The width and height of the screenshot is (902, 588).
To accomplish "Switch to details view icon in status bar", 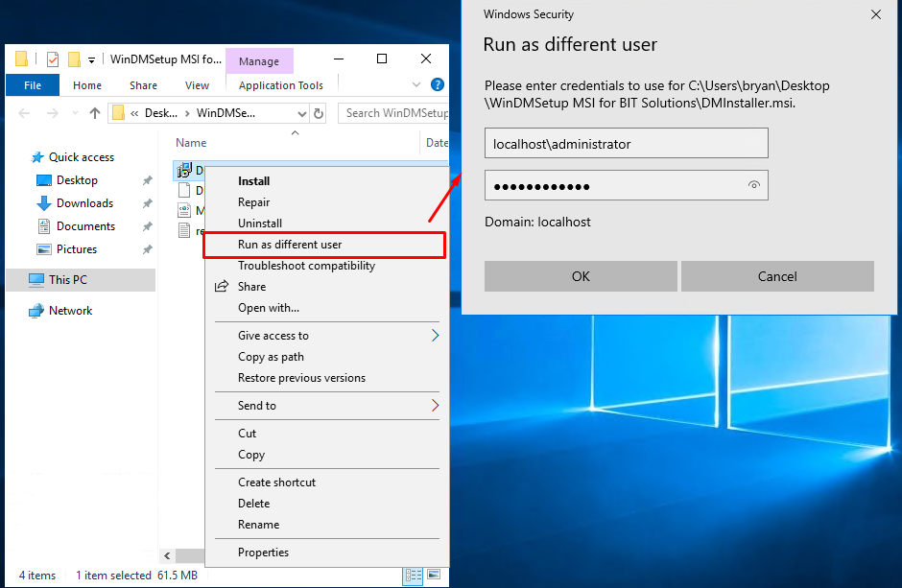I will (x=413, y=576).
